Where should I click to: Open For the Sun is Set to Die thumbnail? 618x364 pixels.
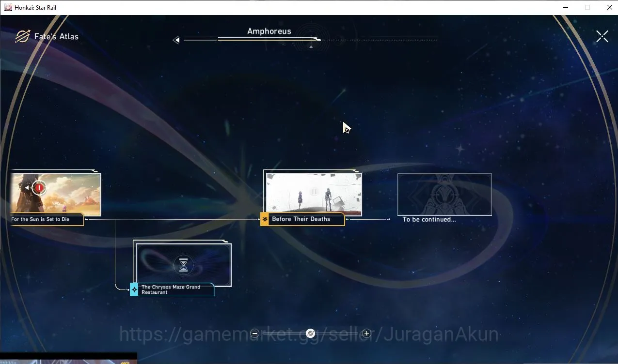click(55, 194)
